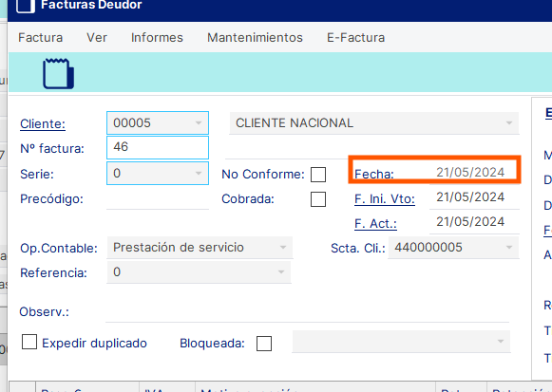Expand the Scta. Cli. 440000005 dropdown
The width and height of the screenshot is (552, 392).
point(509,248)
